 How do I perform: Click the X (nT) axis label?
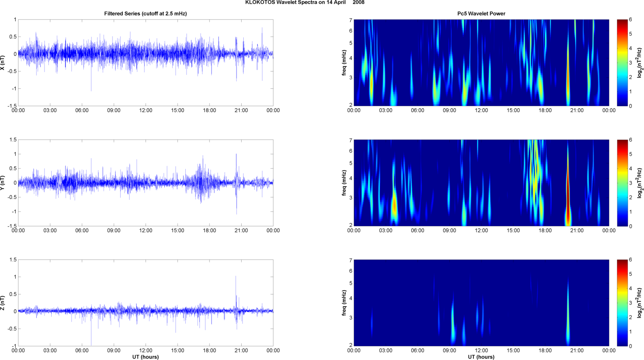coord(3,63)
